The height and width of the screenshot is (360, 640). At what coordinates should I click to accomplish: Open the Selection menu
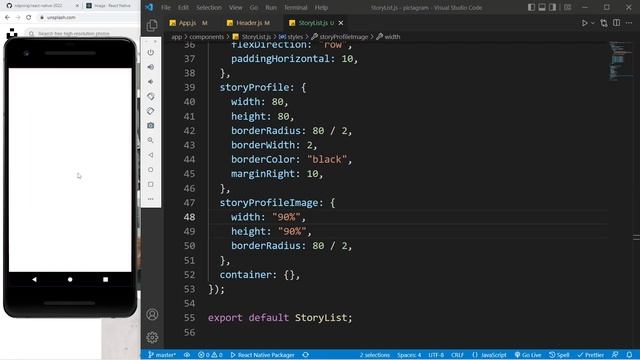(x=209, y=7)
